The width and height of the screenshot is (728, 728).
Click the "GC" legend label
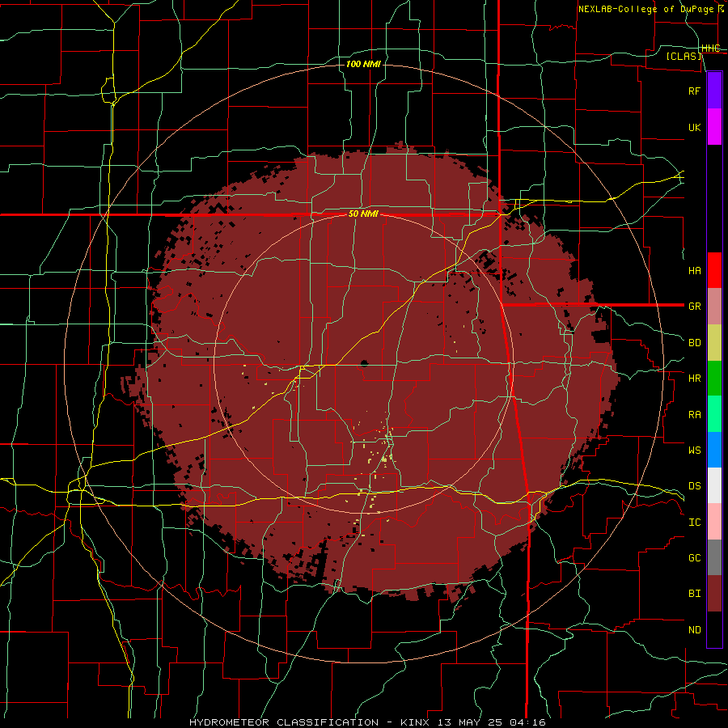point(694,558)
